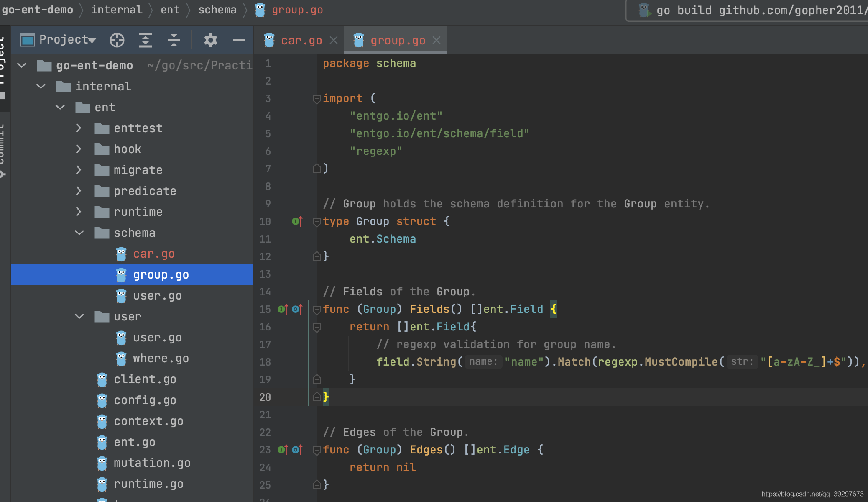
Task: Click the implements gutter icon on line 23
Action: pyautogui.click(x=283, y=450)
